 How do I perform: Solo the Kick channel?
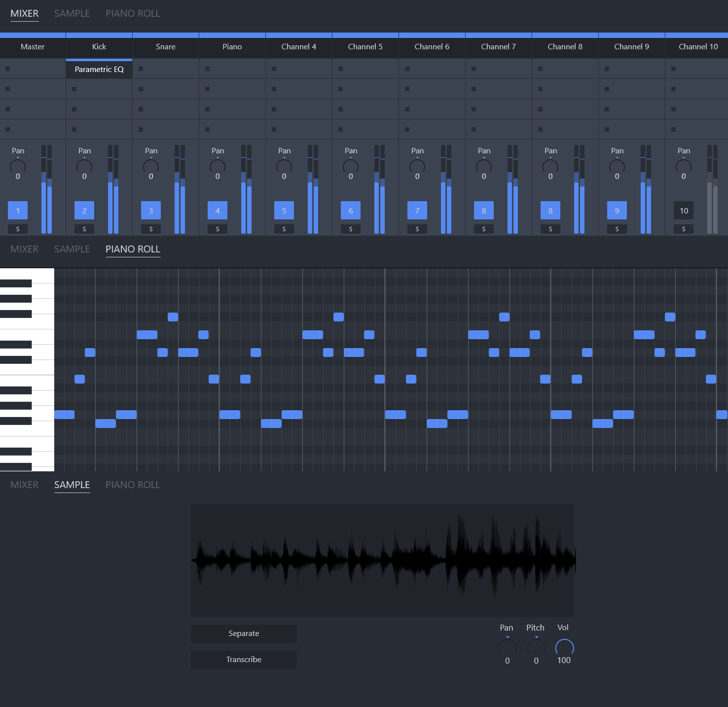coord(84,229)
